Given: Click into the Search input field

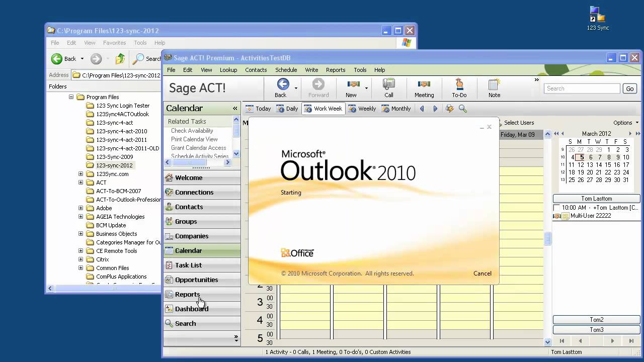Looking at the screenshot, I should point(582,88).
